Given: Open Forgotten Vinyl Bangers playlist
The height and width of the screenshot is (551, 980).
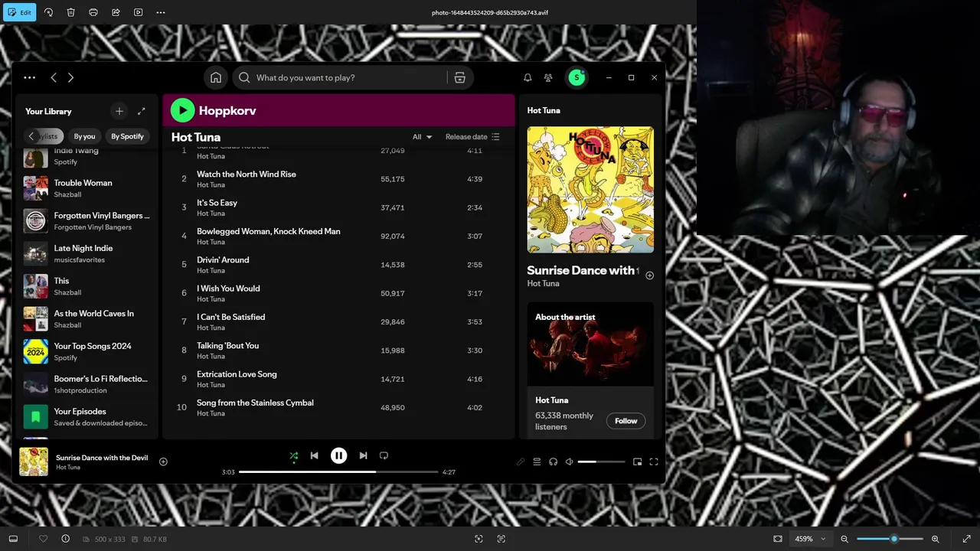Looking at the screenshot, I should click(x=86, y=221).
